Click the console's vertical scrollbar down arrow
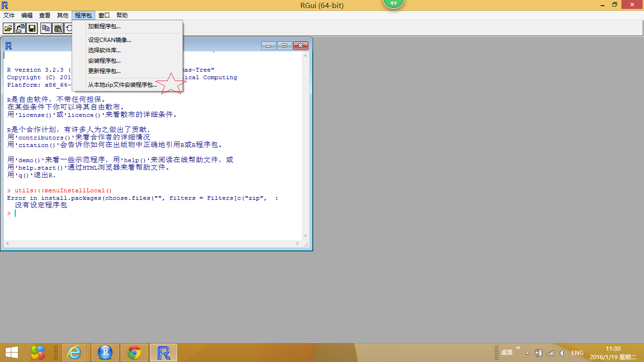The image size is (644, 362). coord(305,236)
